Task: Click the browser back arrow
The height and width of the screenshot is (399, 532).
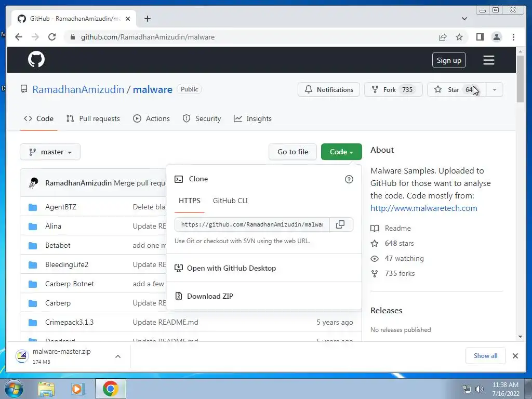Action: 19,37
